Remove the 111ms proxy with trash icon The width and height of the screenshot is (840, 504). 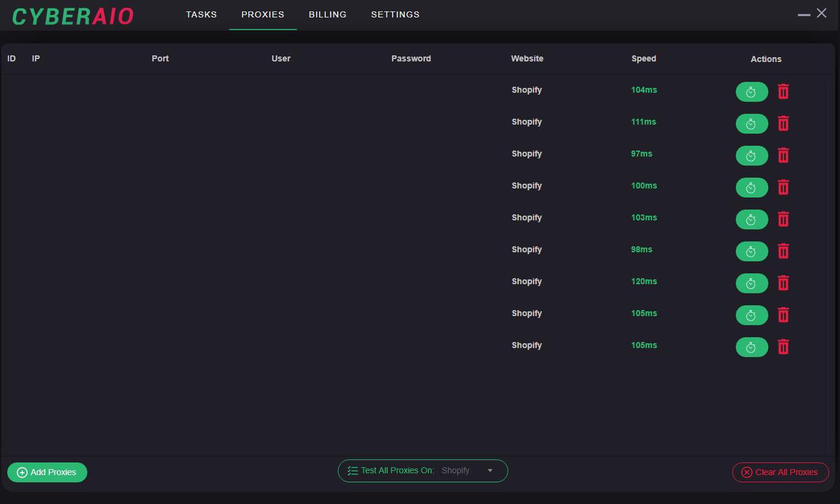coord(783,123)
